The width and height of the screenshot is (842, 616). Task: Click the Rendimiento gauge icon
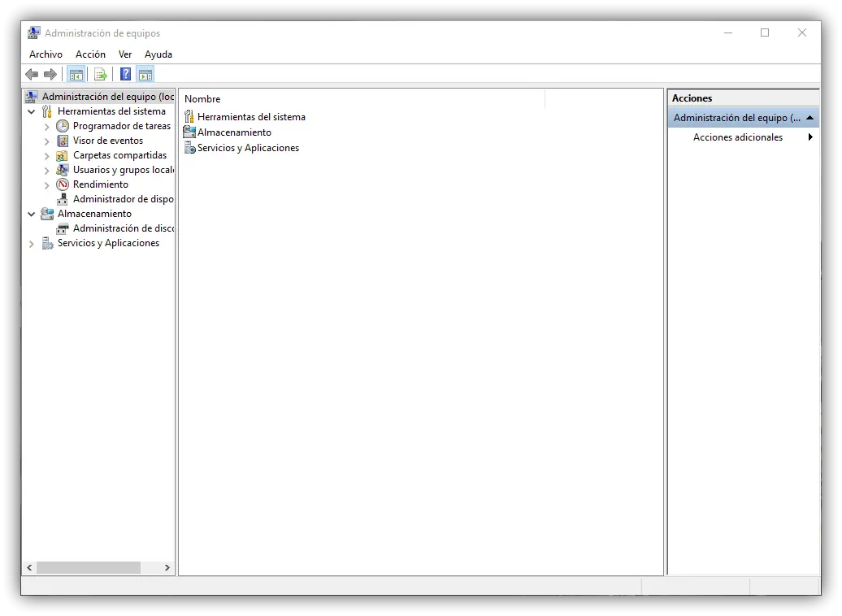[63, 184]
